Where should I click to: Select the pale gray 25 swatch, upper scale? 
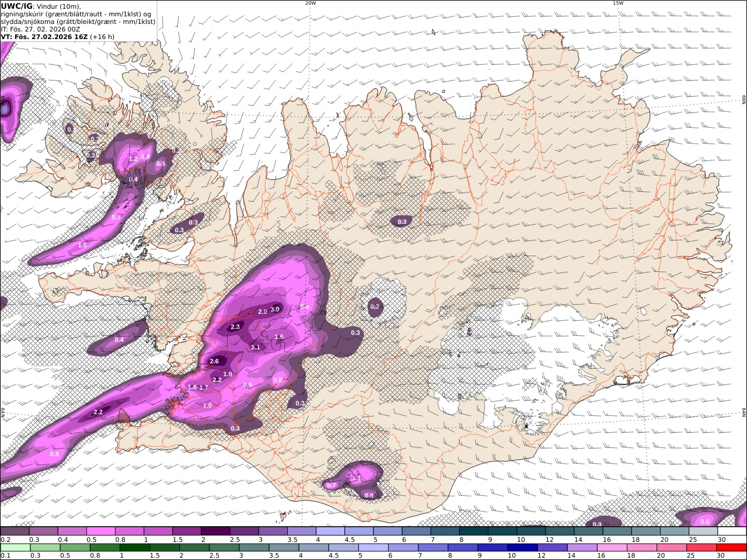[703, 531]
